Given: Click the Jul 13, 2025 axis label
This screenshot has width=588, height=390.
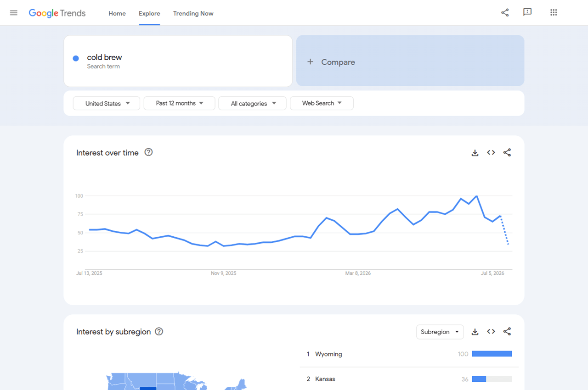Looking at the screenshot, I should (x=89, y=273).
